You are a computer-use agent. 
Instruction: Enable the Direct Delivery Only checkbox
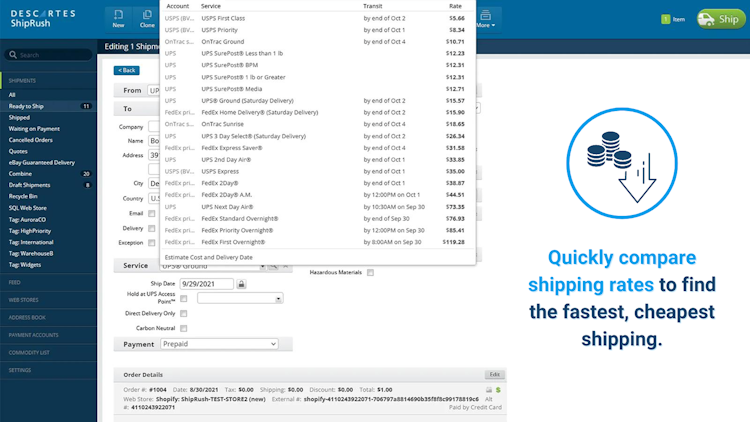pos(184,314)
